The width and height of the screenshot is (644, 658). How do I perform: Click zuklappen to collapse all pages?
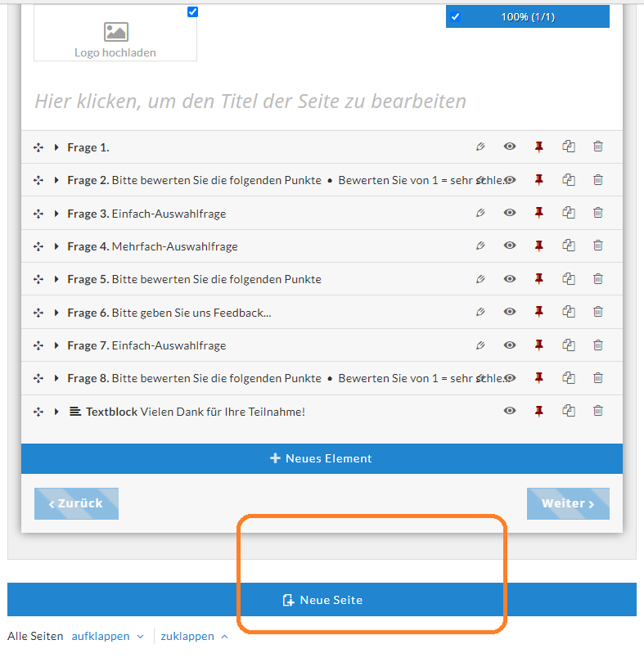(x=194, y=636)
